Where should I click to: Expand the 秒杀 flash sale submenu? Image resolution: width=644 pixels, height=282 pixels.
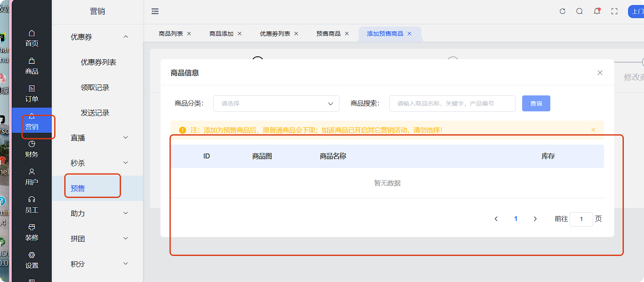[x=126, y=163]
